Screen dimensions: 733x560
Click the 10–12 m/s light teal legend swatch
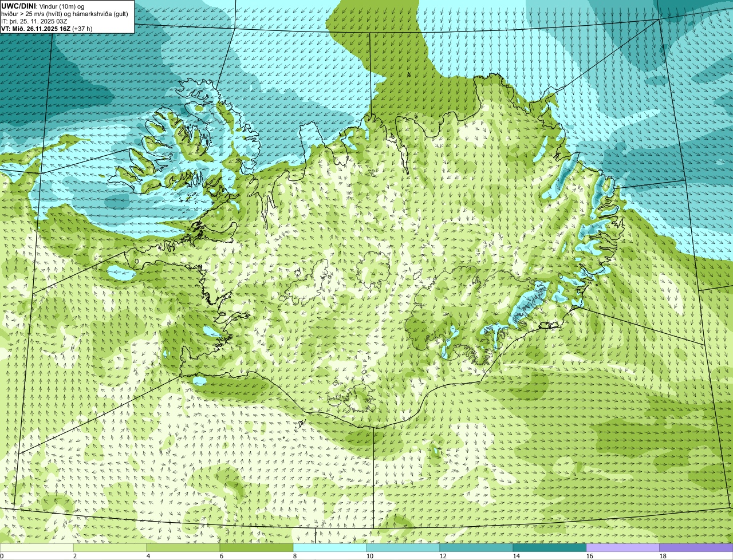tap(403, 548)
